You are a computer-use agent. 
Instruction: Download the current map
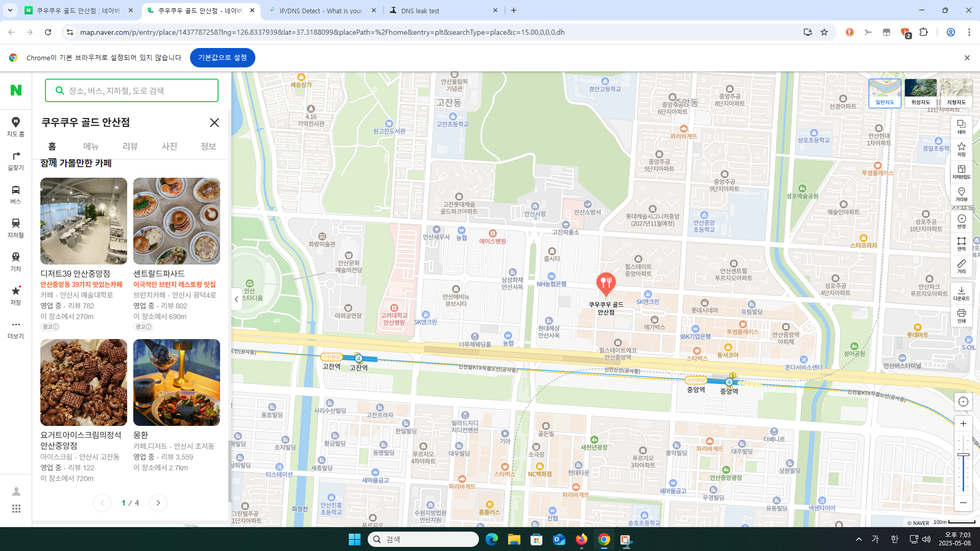(x=962, y=291)
